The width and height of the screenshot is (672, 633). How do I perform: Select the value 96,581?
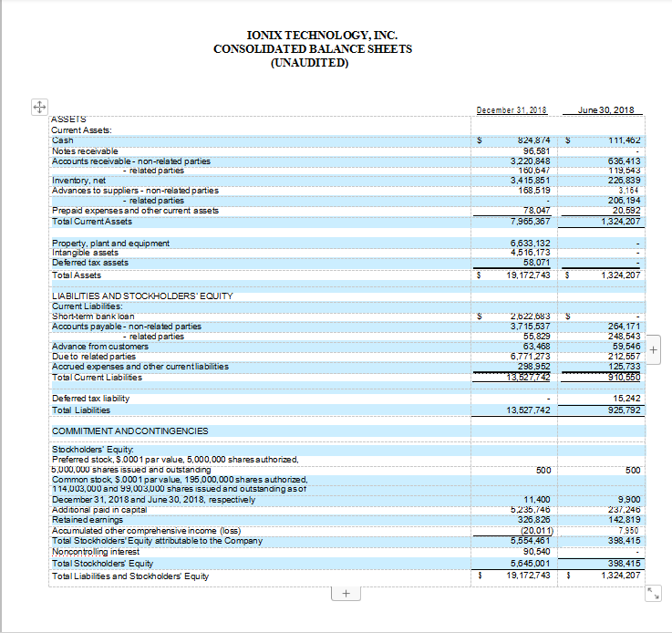[x=536, y=151]
